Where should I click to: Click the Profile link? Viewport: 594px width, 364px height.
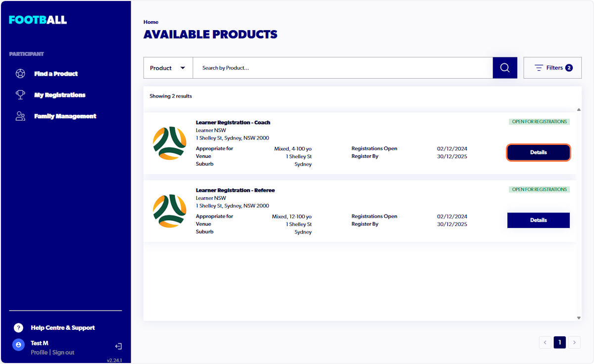click(x=39, y=353)
